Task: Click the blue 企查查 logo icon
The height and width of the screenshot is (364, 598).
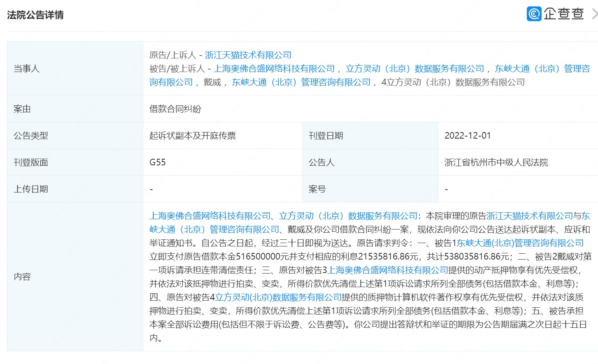Action: (534, 14)
